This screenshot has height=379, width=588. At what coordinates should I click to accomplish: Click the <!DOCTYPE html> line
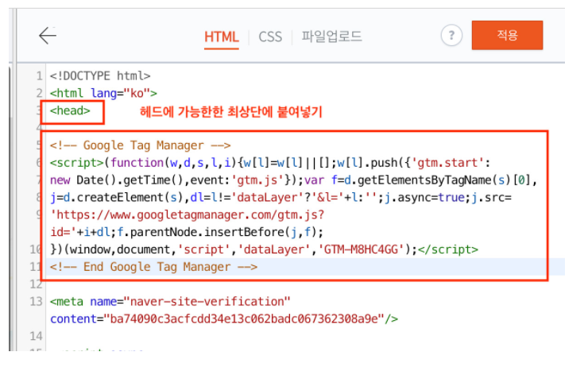100,76
